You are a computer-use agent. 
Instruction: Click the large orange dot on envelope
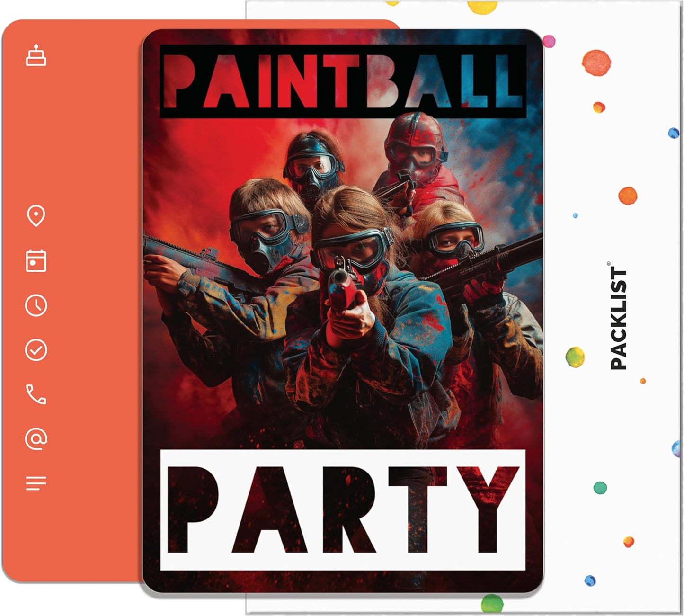pyautogui.click(x=596, y=62)
